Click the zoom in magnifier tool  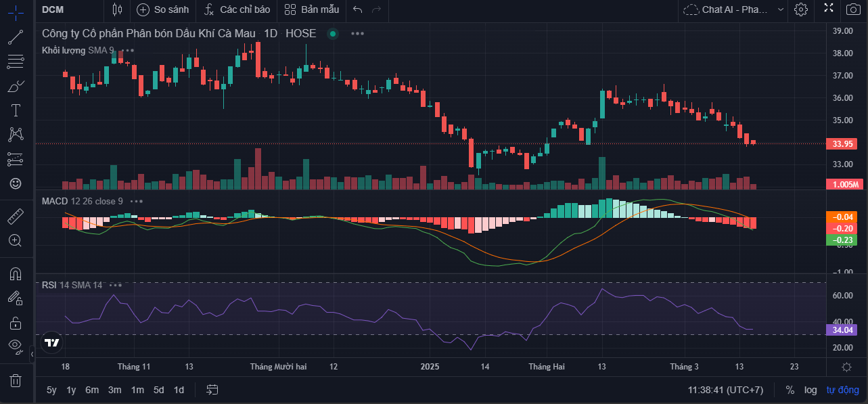pos(15,240)
